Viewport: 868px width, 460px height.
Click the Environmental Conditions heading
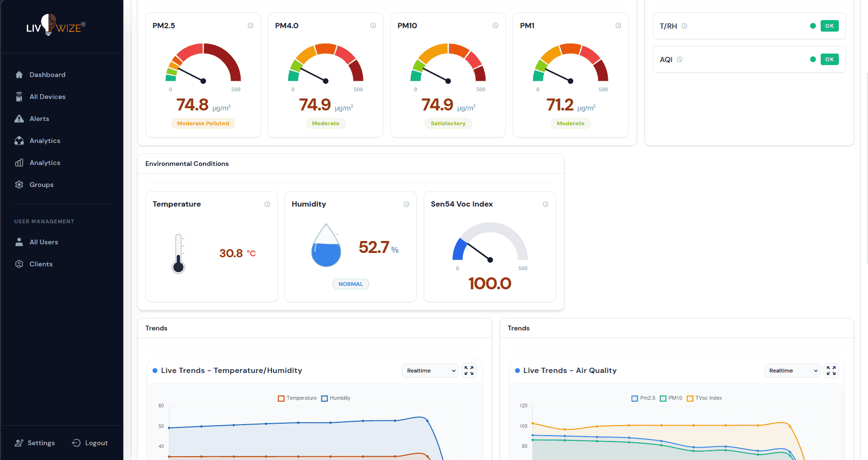[x=187, y=164]
